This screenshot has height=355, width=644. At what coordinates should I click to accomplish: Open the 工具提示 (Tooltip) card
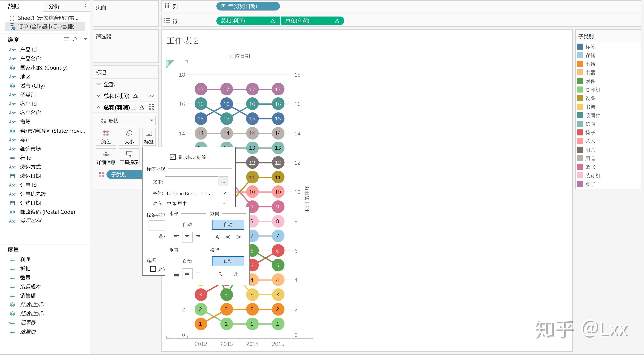pyautogui.click(x=129, y=157)
